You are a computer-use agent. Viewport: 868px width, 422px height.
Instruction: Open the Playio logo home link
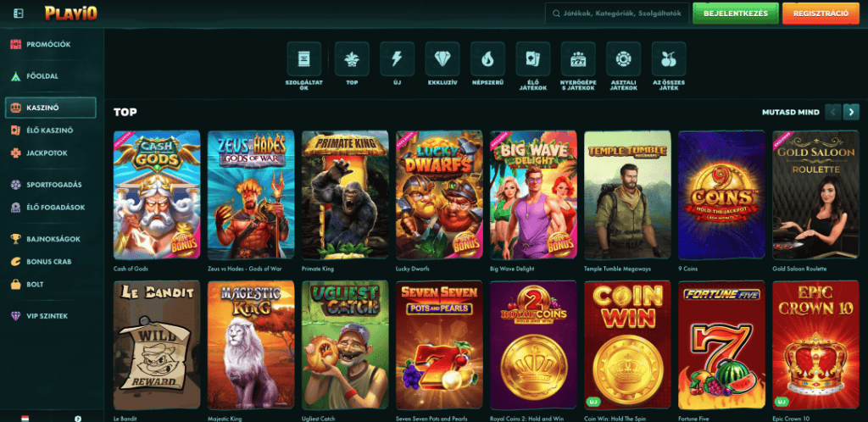point(71,14)
